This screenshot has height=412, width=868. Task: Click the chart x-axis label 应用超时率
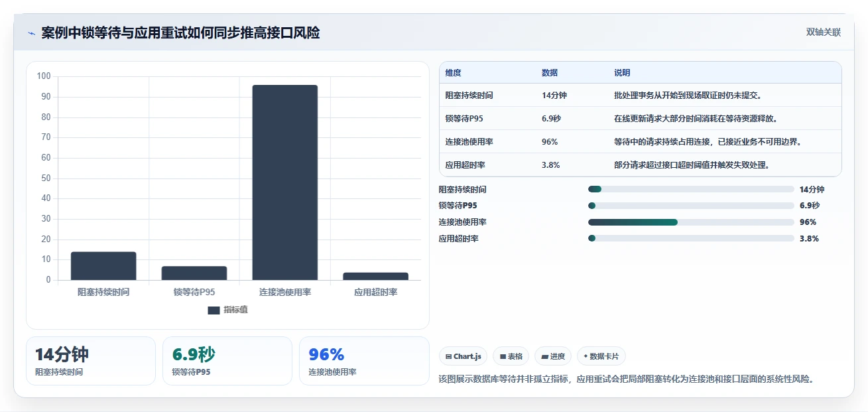tap(375, 292)
